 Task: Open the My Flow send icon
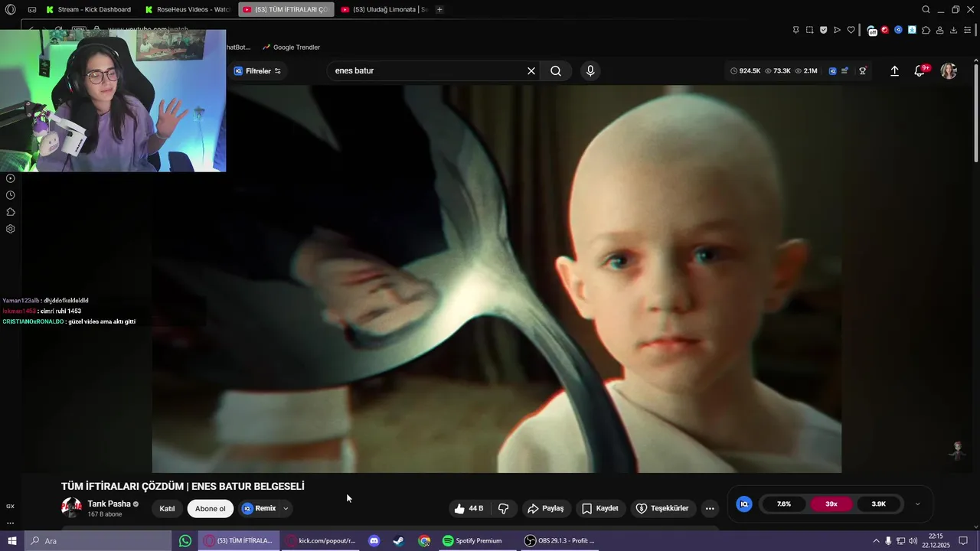(x=837, y=30)
